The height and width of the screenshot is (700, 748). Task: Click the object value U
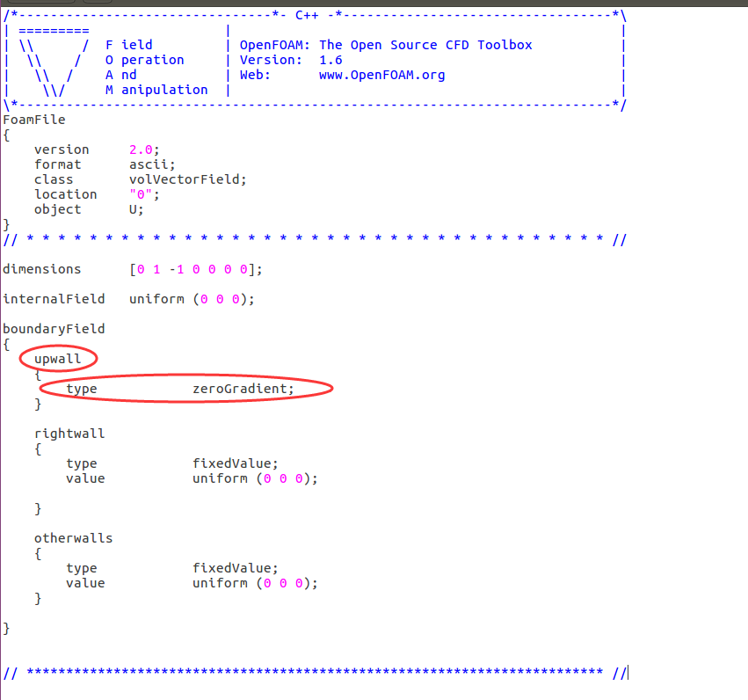click(x=135, y=209)
